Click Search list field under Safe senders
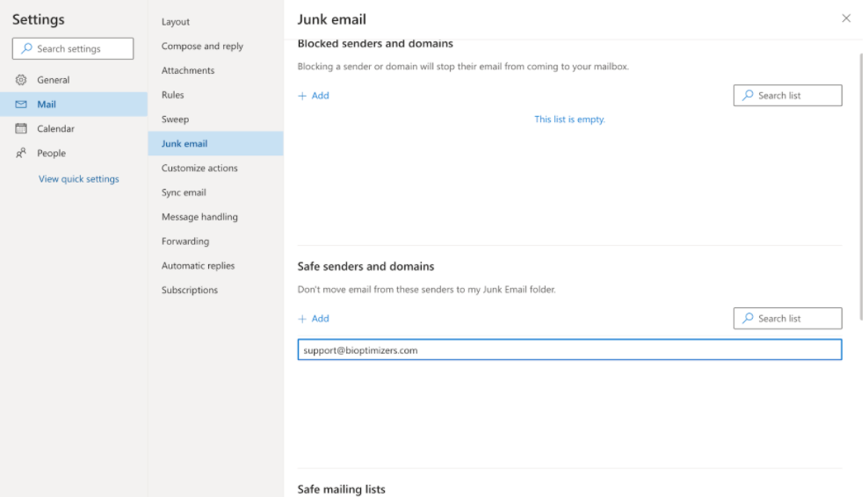 788,318
